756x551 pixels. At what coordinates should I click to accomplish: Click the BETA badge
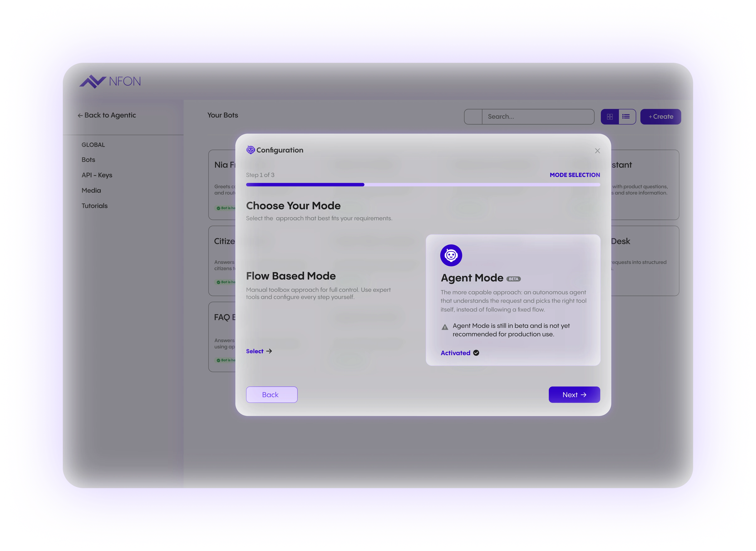[513, 279]
